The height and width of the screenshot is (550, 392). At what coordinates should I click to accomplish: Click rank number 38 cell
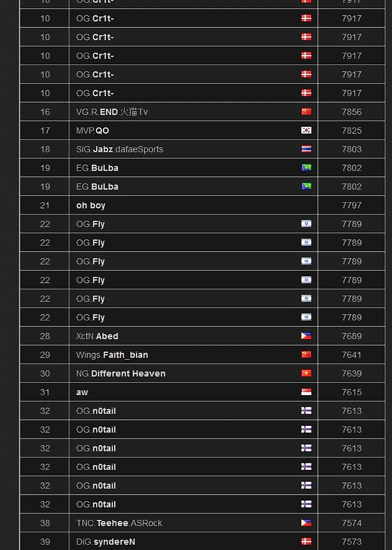pos(45,523)
